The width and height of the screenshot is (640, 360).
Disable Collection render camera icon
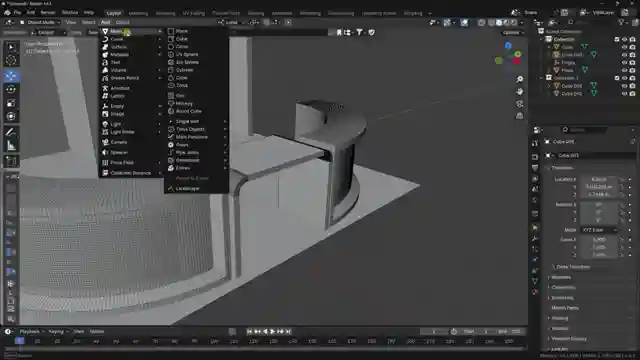(x=632, y=39)
